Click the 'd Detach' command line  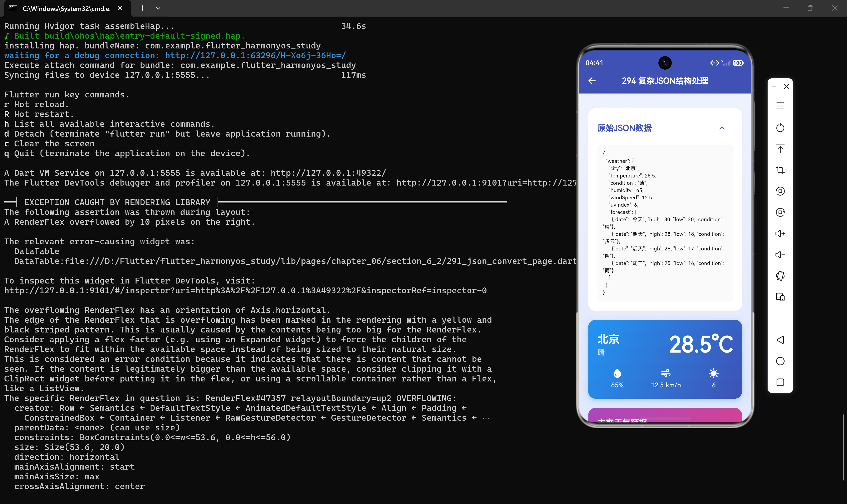point(167,134)
